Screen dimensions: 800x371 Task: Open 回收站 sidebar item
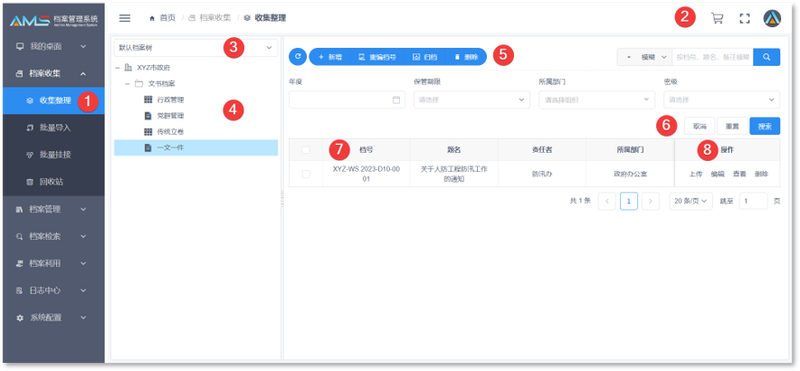54,182
